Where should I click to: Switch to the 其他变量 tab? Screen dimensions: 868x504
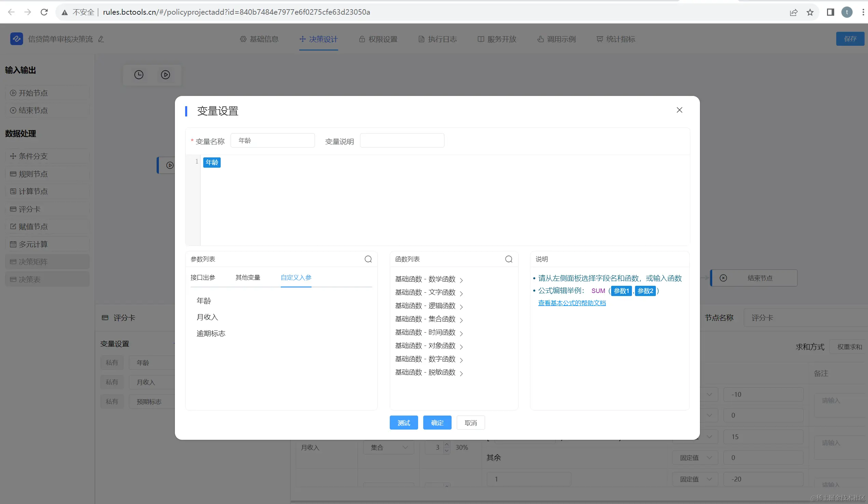[248, 278]
